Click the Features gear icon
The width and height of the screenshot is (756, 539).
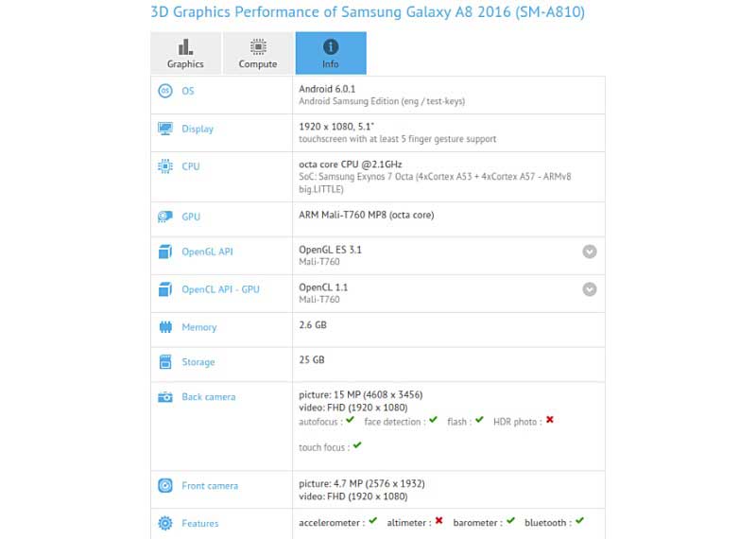click(x=165, y=523)
